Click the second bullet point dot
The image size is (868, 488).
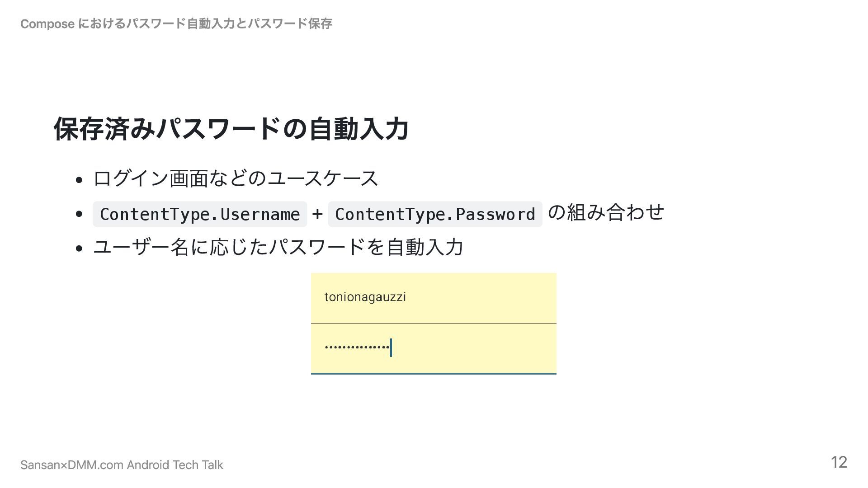click(79, 214)
